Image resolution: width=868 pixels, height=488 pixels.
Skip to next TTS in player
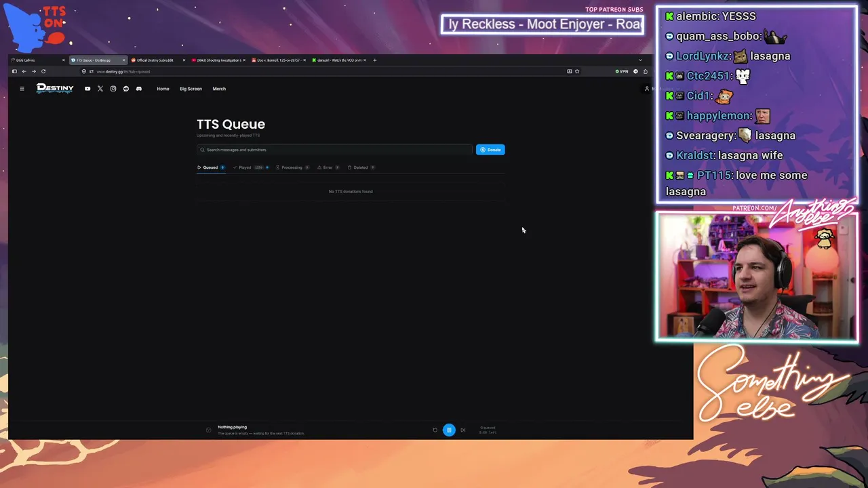(463, 430)
